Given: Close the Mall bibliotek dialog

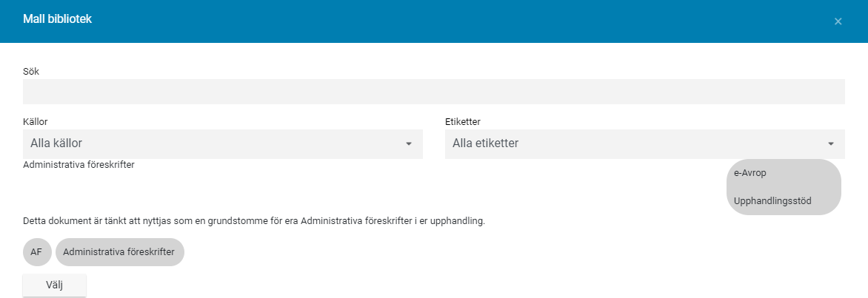Looking at the screenshot, I should click(838, 21).
